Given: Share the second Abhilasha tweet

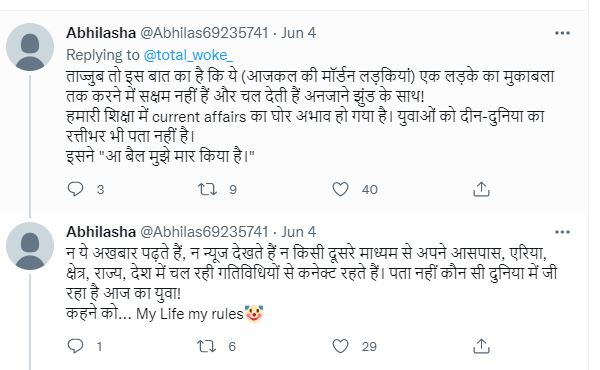Looking at the screenshot, I should [x=481, y=346].
